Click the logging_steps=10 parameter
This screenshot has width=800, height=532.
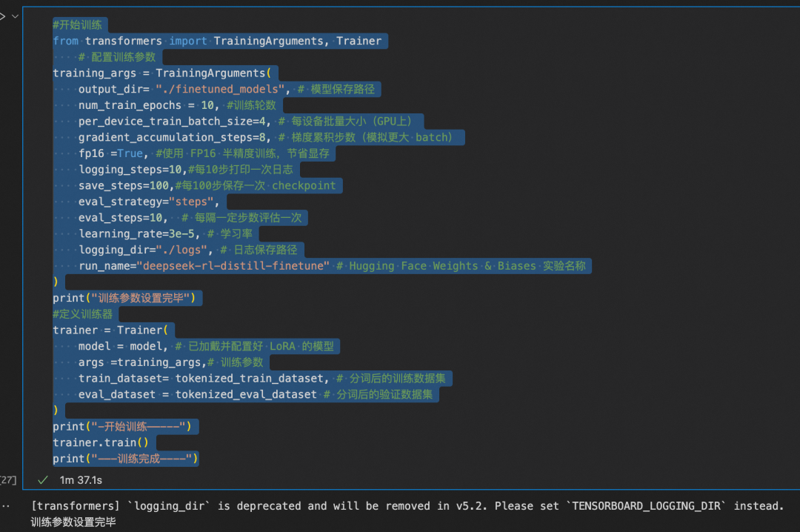pyautogui.click(x=130, y=170)
